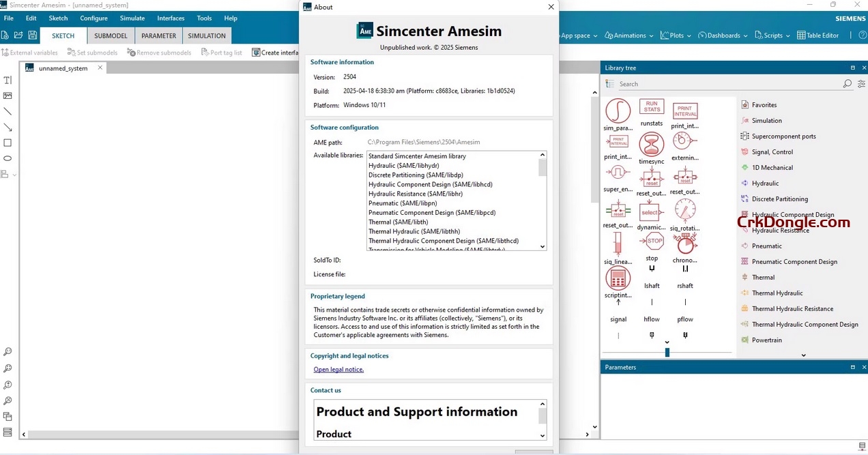Select the sim_para component icon

point(618,109)
